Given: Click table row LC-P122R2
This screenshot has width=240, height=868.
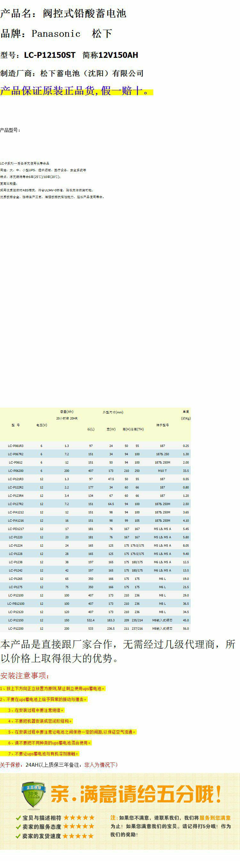Looking at the screenshot, I should click(x=95, y=487).
